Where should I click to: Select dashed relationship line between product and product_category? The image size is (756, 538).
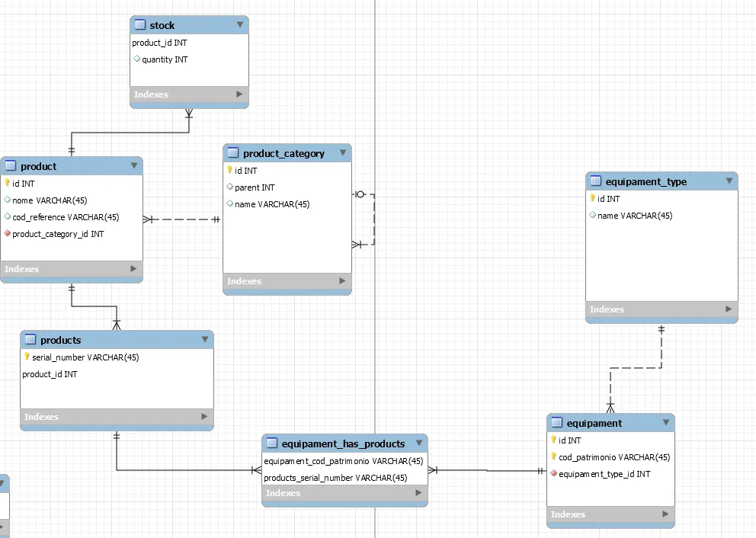tap(183, 219)
